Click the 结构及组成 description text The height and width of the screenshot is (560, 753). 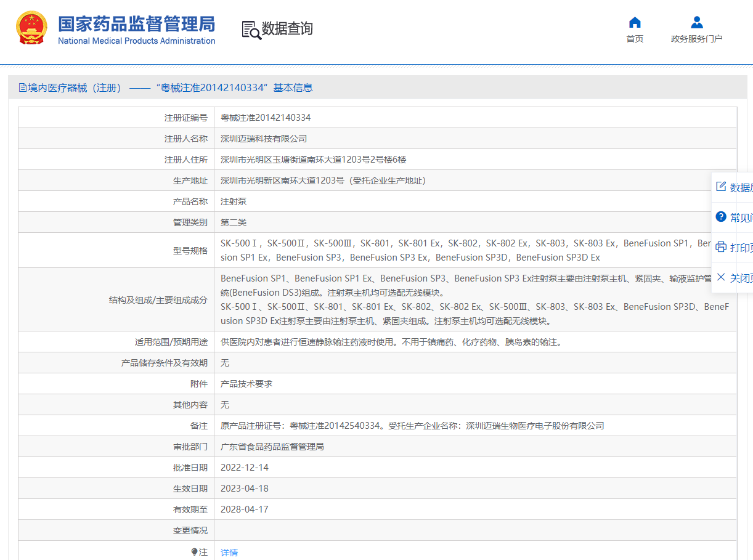pyautogui.click(x=475, y=299)
